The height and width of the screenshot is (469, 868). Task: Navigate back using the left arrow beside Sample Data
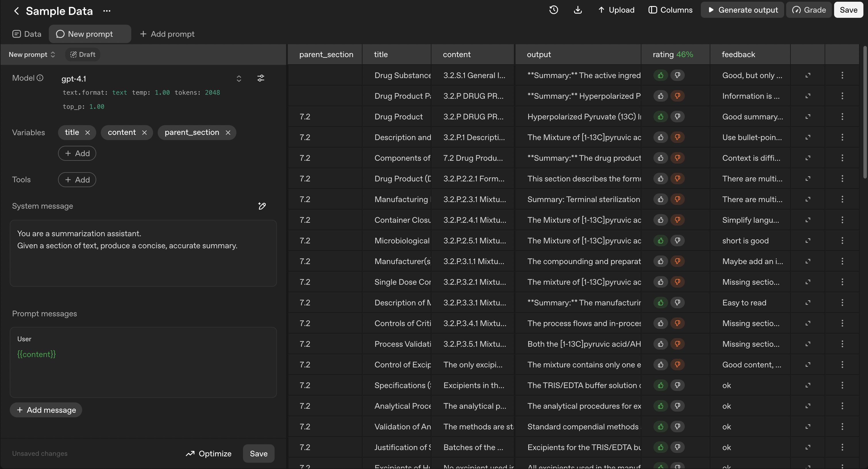click(16, 11)
